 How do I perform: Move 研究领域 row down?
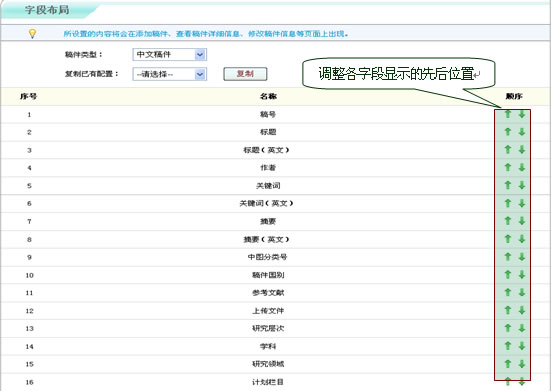point(522,364)
